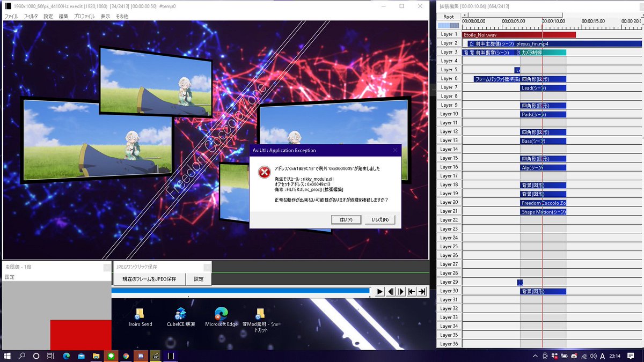Select the plexus_fin.mp4 clip on Layer 2

click(577, 43)
